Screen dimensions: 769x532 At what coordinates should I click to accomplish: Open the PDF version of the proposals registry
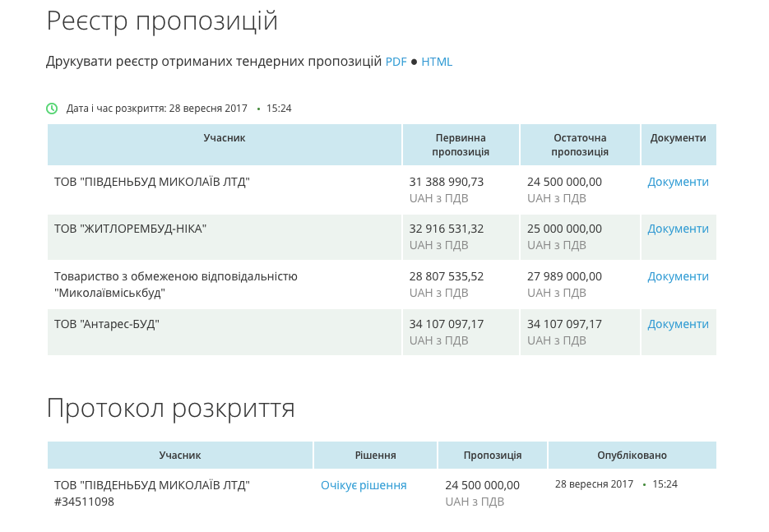click(x=396, y=62)
